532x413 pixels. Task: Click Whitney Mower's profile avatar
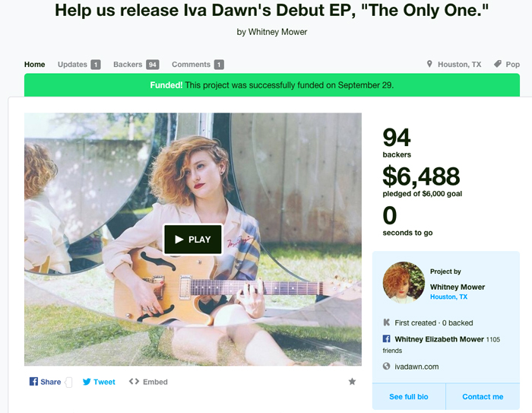coord(404,282)
